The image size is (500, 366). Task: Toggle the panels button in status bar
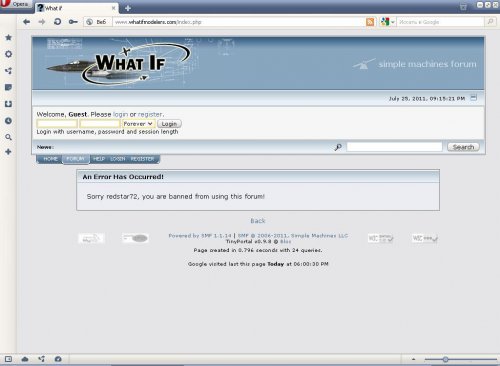pos(8,359)
